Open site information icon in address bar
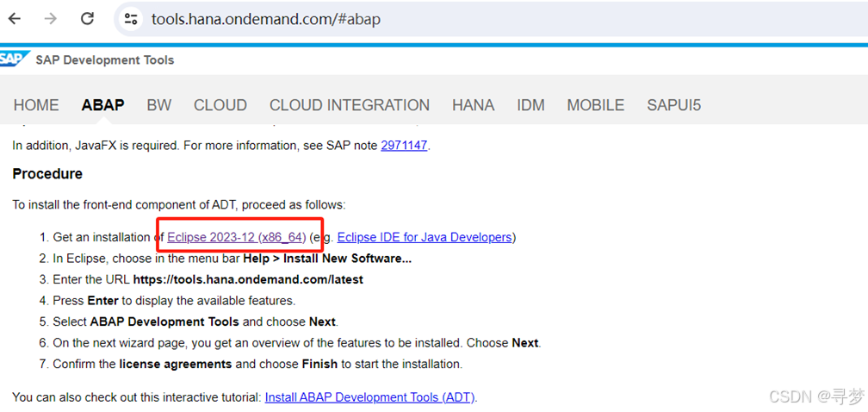 (131, 19)
